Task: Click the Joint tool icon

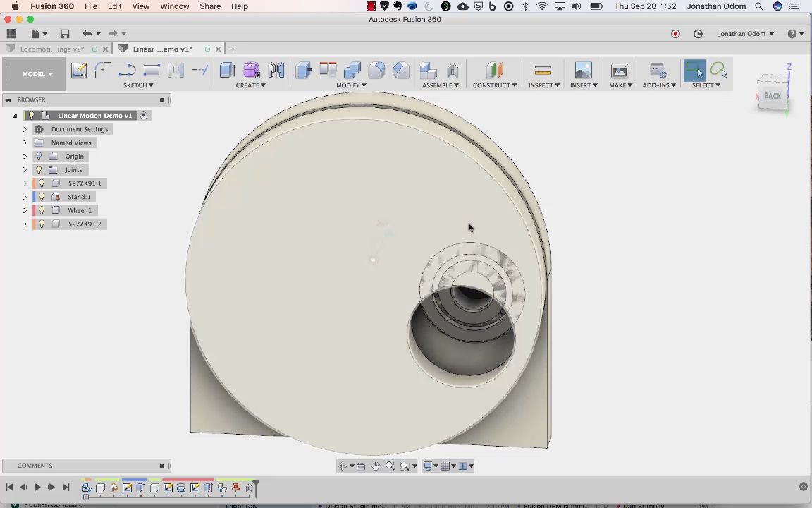Action: click(x=453, y=70)
